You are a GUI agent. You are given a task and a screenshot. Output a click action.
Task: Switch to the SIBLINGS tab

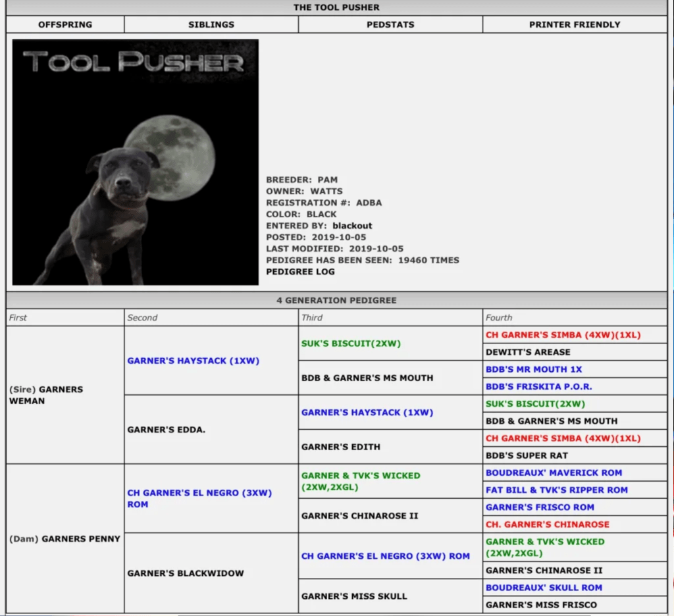click(211, 24)
